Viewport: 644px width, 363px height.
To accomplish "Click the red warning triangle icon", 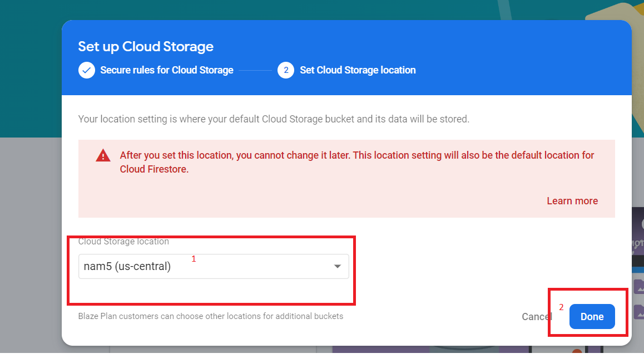I will pos(103,155).
